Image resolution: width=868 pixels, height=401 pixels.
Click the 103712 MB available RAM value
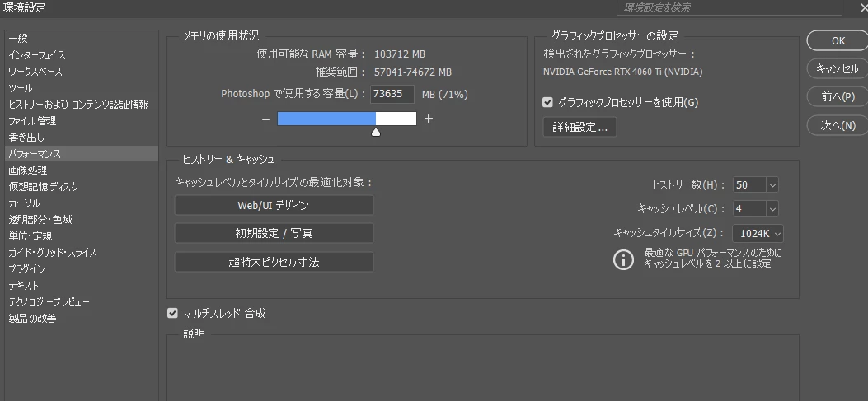click(x=400, y=54)
